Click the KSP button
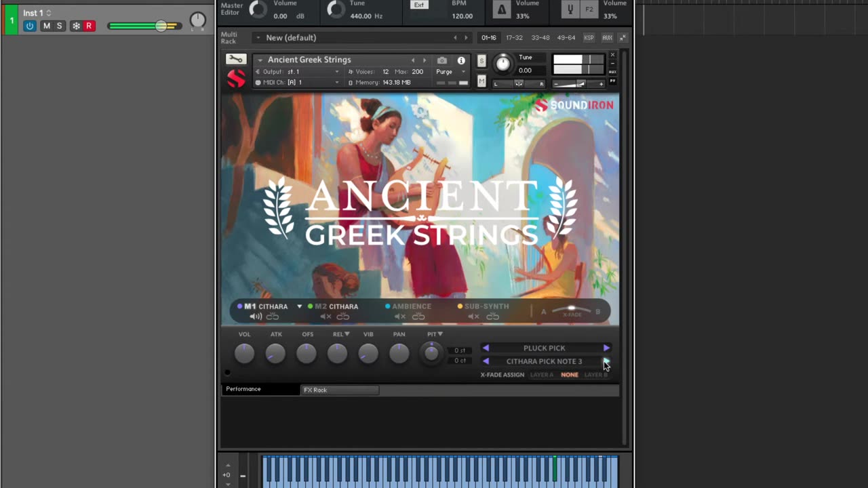Image resolution: width=868 pixels, height=488 pixels. (589, 38)
